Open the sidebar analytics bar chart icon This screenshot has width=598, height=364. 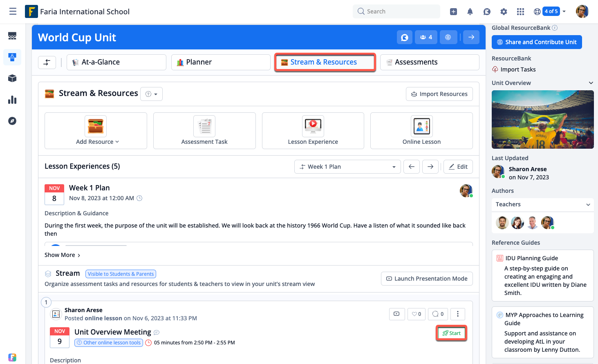tap(12, 100)
